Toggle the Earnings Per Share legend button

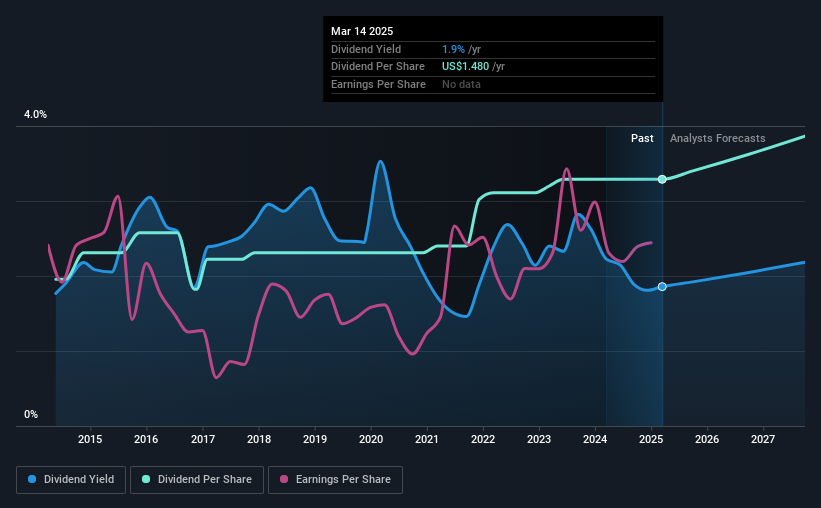tap(335, 480)
